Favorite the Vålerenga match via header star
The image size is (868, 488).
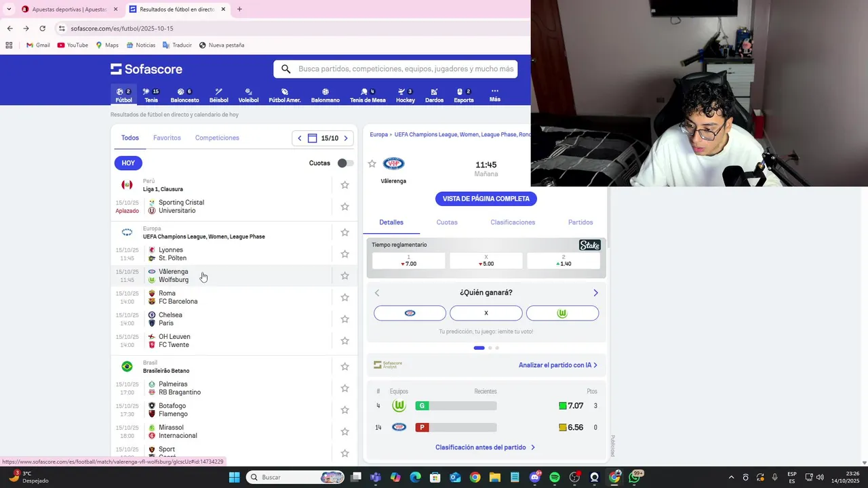pos(372,163)
